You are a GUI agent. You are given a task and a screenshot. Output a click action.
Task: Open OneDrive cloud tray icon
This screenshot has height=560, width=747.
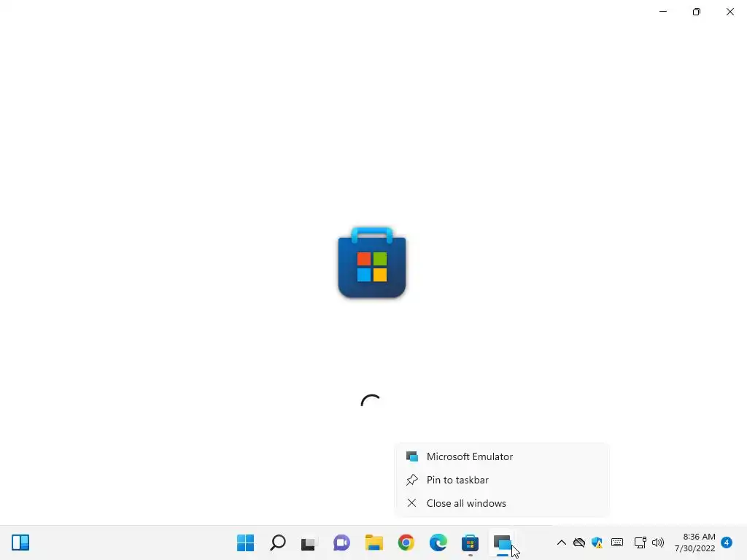578,542
